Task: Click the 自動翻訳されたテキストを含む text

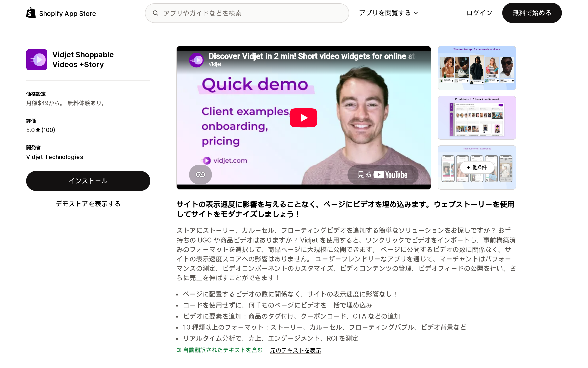Action: point(223,350)
